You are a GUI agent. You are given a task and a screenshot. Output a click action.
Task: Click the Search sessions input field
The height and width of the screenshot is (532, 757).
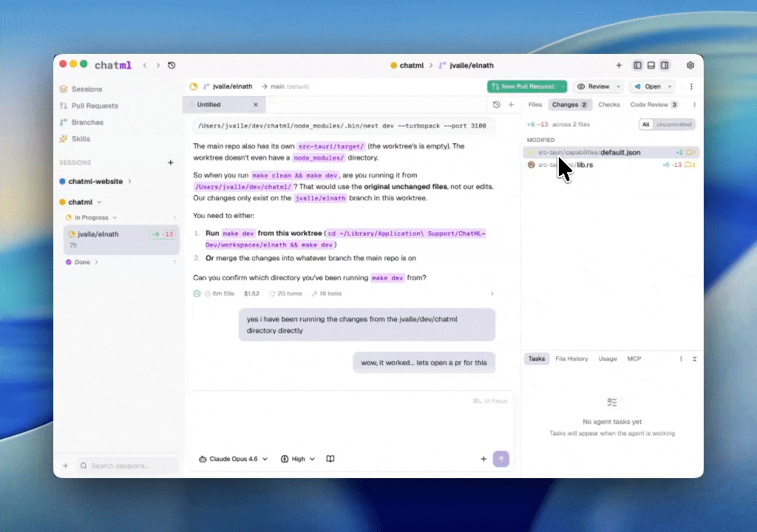tap(129, 465)
